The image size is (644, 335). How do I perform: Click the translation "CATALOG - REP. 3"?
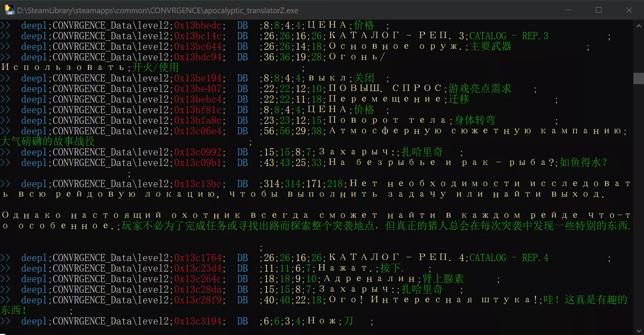click(x=509, y=36)
